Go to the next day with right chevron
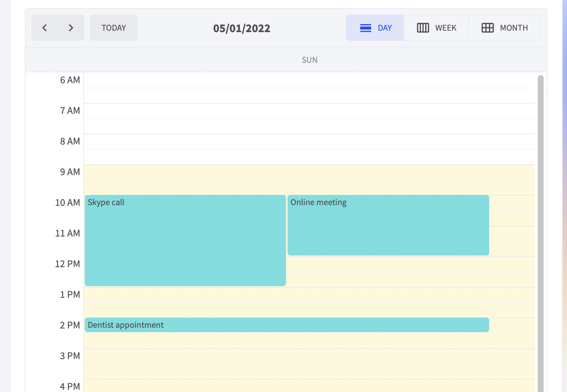This screenshot has height=392, width=567. pos(71,28)
